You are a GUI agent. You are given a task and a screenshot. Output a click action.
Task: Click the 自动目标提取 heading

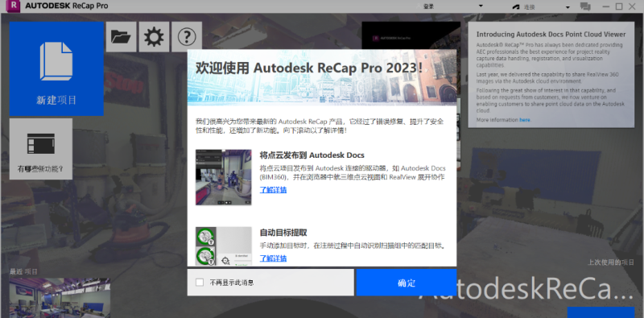[x=283, y=233]
